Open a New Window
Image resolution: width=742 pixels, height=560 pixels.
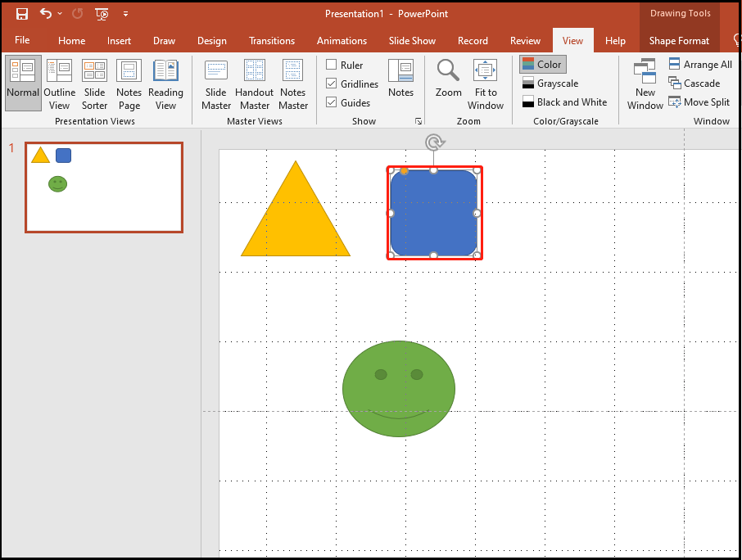pos(645,85)
